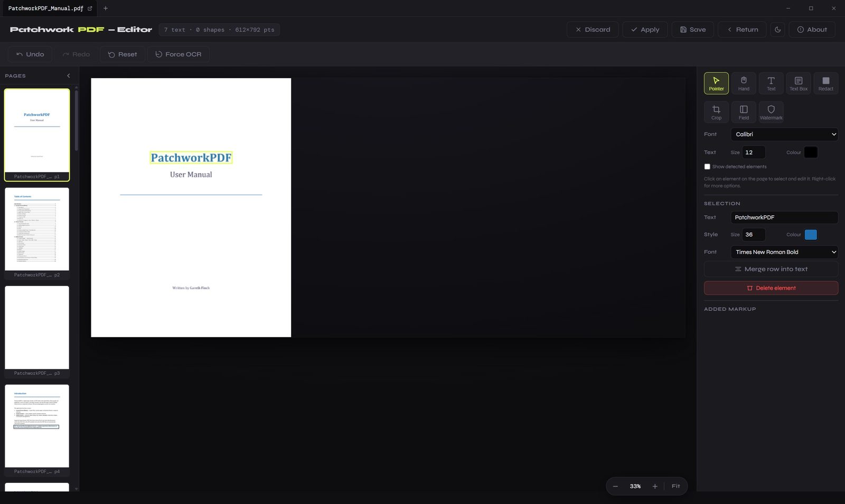Click the Reset button
This screenshot has height=504, width=845.
tap(123, 54)
